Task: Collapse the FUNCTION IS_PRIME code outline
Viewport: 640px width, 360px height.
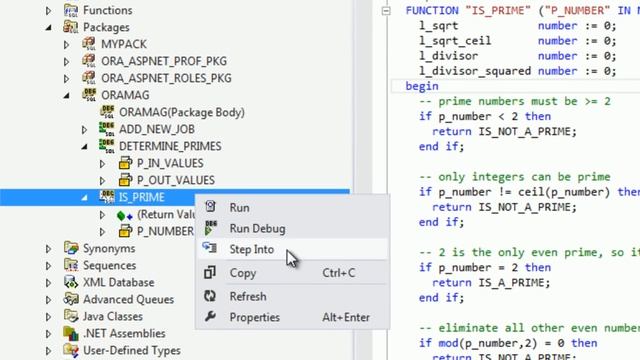Action: coord(386,11)
